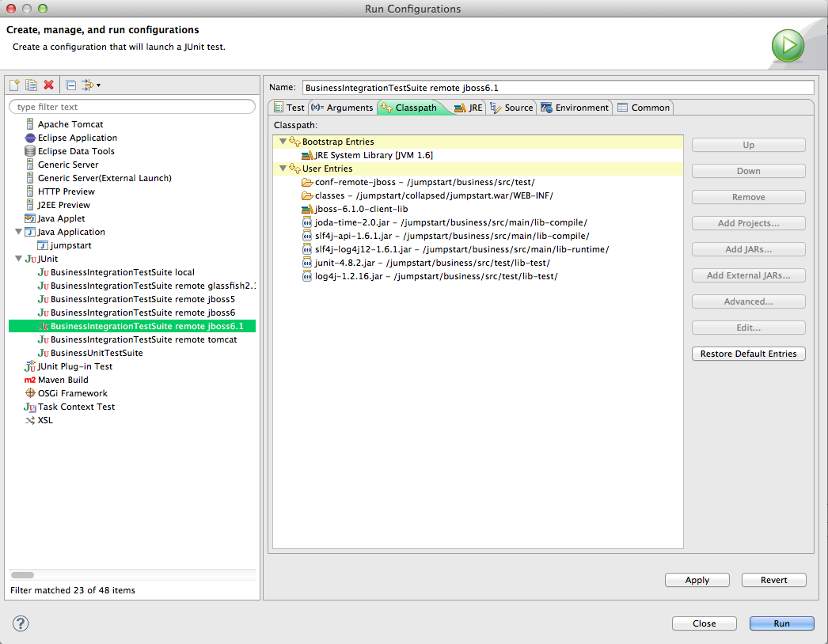Select the HTTP Preview tree item
The height and width of the screenshot is (644, 828).
click(x=66, y=191)
